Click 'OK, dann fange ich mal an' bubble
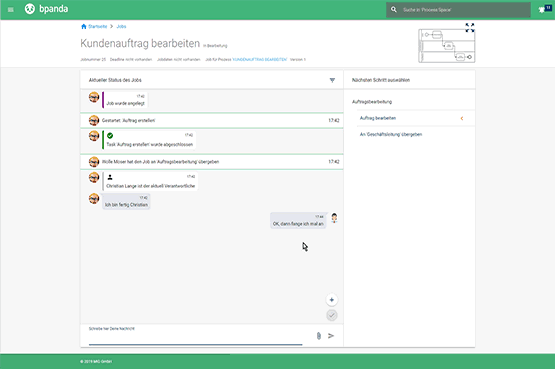 pos(298,220)
